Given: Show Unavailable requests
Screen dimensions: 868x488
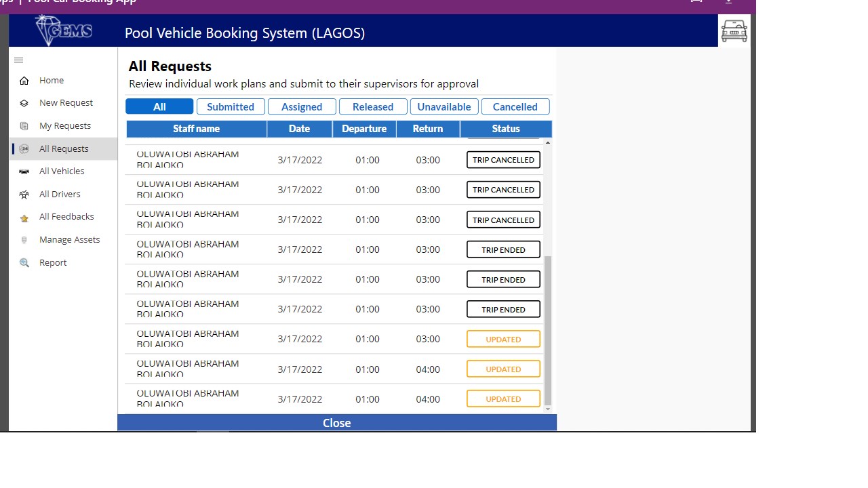Looking at the screenshot, I should pos(444,107).
